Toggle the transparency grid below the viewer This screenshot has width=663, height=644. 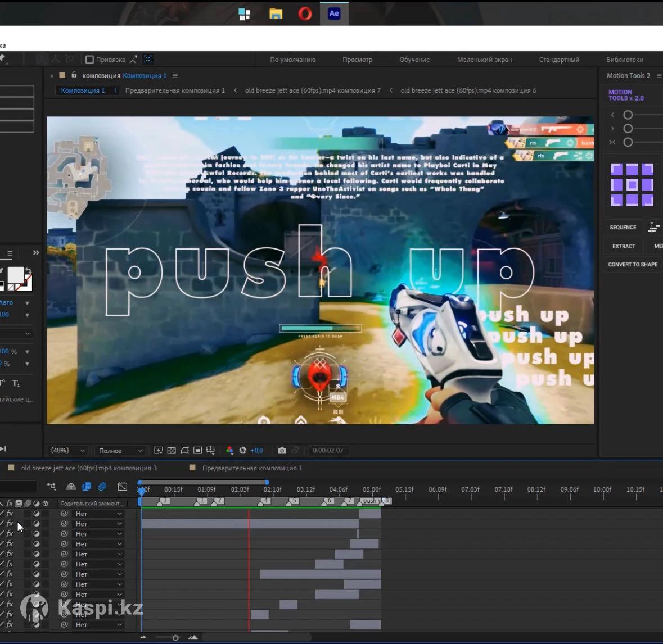tap(172, 451)
